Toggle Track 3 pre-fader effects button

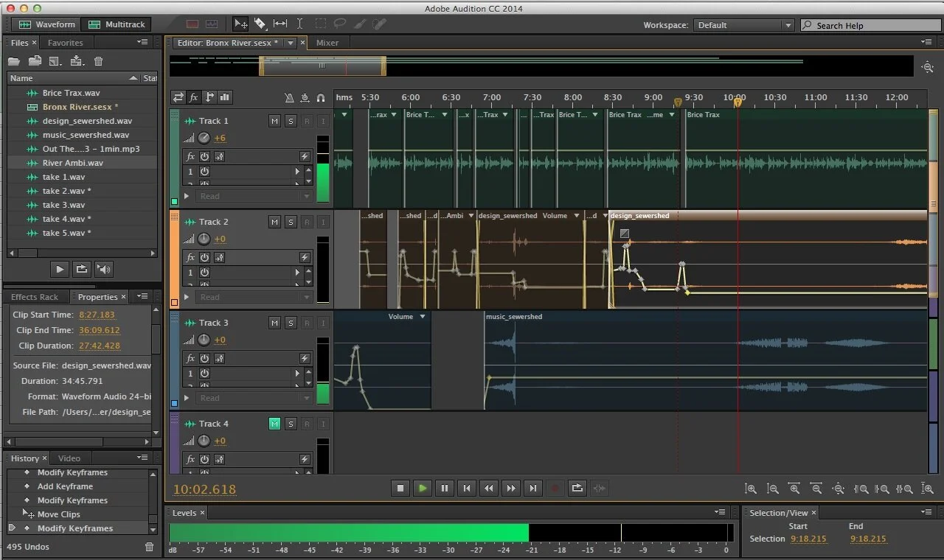click(x=219, y=358)
